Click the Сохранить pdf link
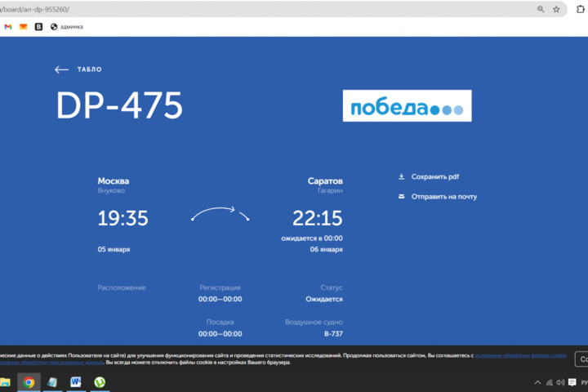 435,176
